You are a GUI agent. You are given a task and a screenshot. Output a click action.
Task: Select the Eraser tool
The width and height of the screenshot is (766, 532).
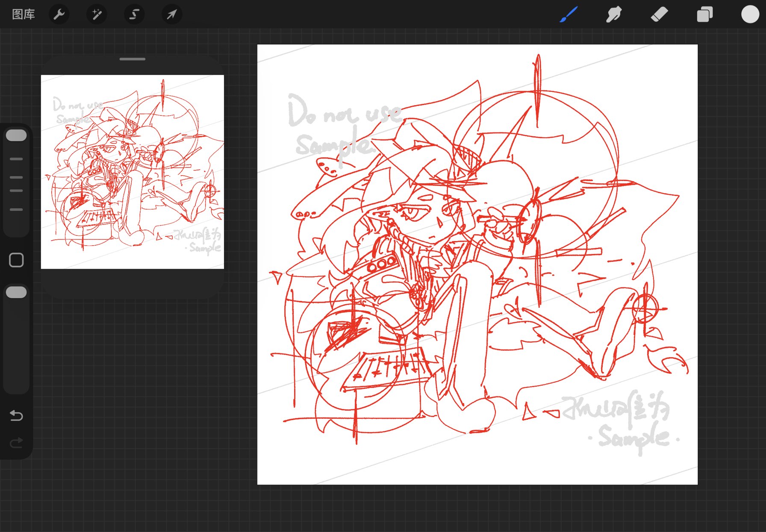coord(660,15)
